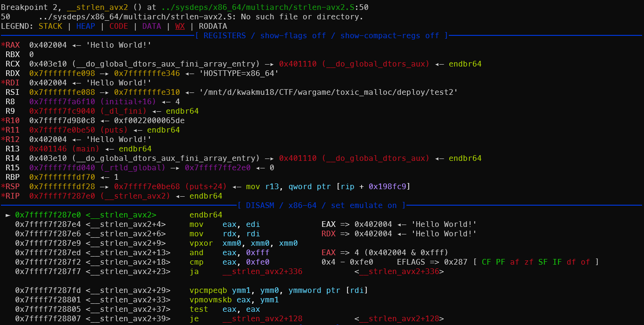Click 'RDX => 0x402004' annotation
Viewport: 644px width, 325px height.
click(x=356, y=233)
